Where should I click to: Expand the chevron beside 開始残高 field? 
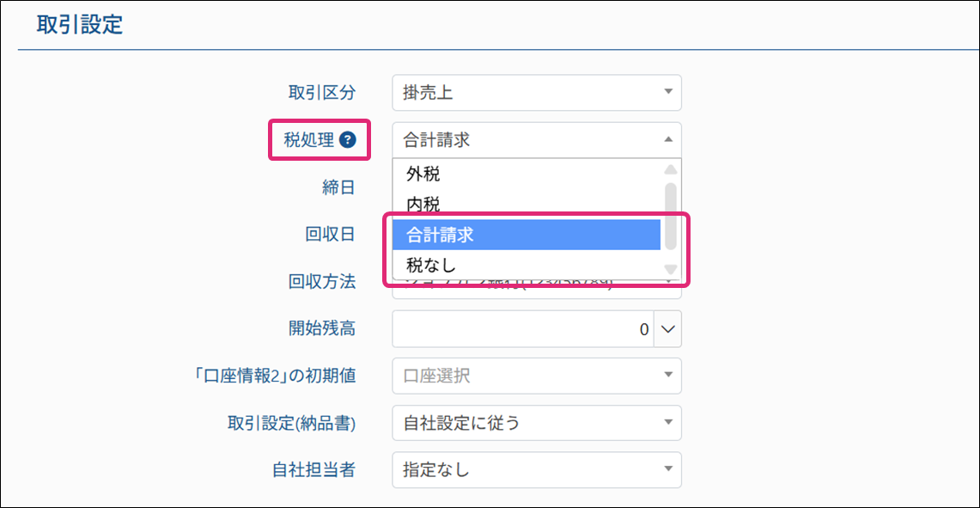point(668,329)
